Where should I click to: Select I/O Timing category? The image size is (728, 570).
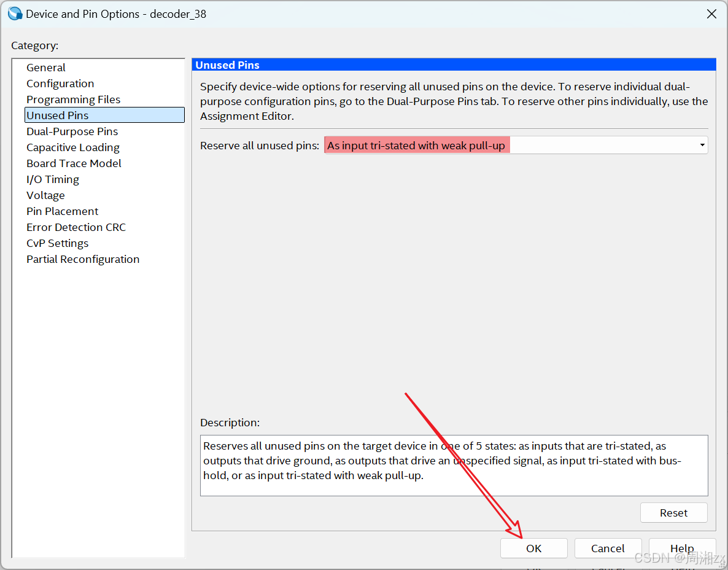coord(52,179)
